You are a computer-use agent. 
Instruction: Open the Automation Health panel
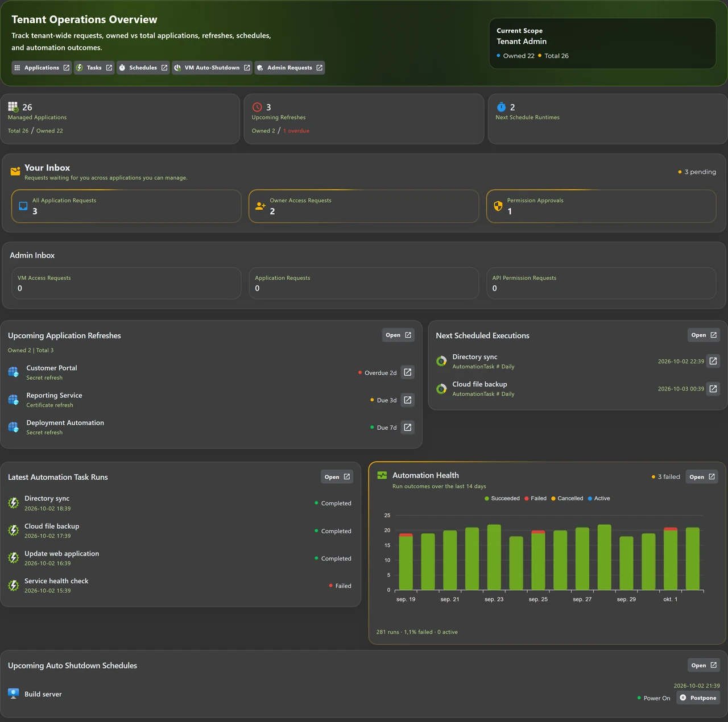pos(702,477)
